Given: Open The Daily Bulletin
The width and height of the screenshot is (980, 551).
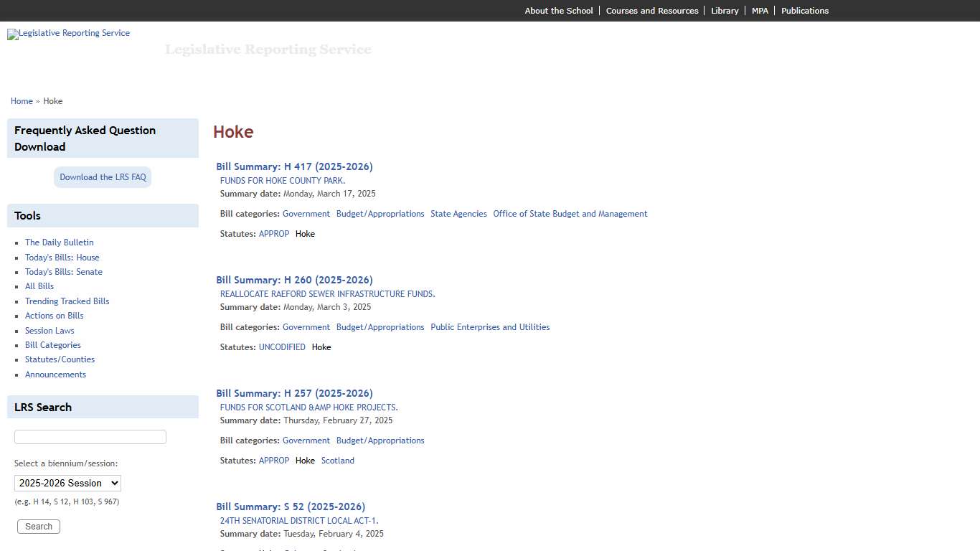Looking at the screenshot, I should [x=59, y=242].
